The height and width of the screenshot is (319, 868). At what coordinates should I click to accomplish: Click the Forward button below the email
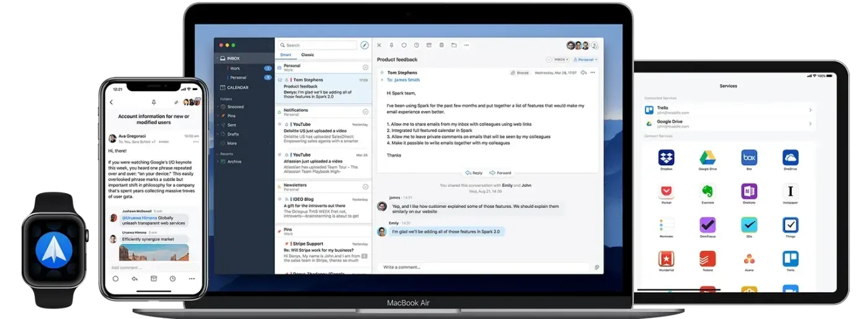coord(500,173)
